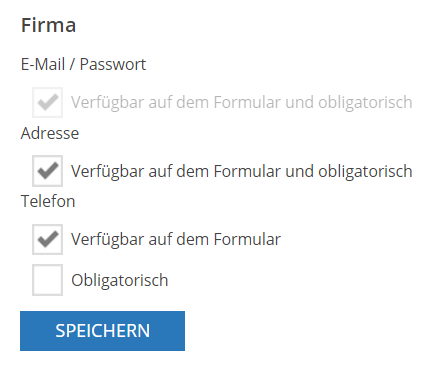Screen dimensions: 444x386
Task: Click the faded check mark icon under E-Mail / Passwort
Action: tap(48, 102)
